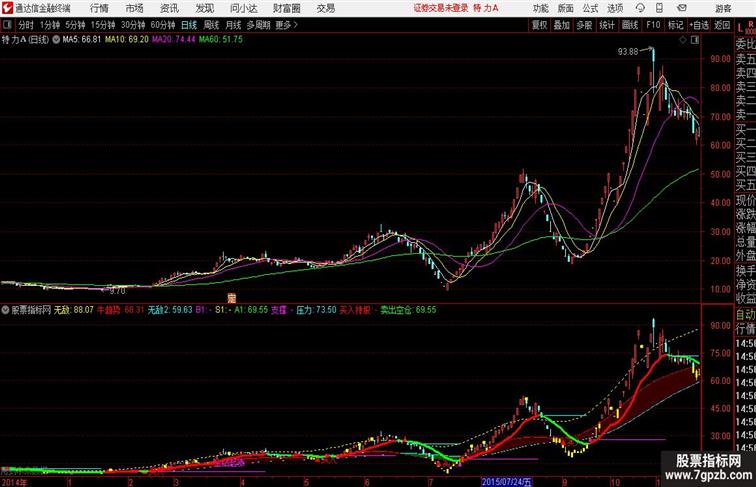Switch to 15分钟 period tab
This screenshot has height=487, width=756.
(103, 25)
